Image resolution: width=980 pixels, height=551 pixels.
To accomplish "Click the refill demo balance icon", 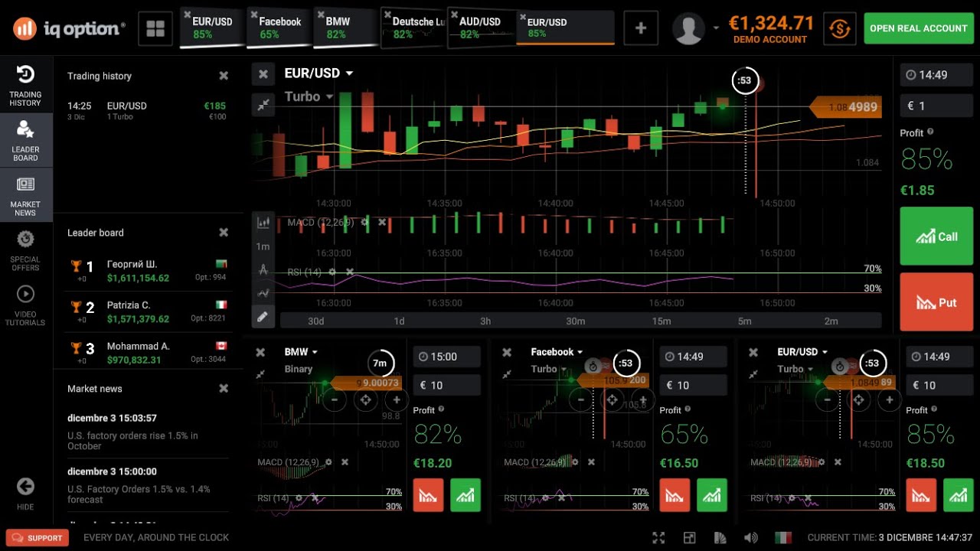I will 840,29.
